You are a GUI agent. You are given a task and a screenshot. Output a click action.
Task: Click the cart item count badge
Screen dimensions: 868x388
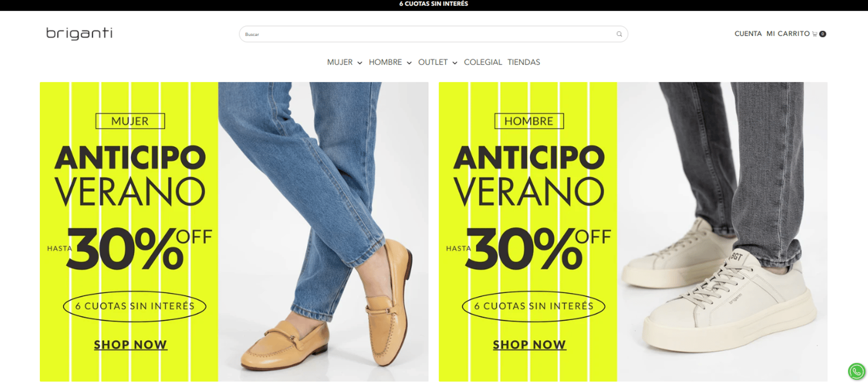tap(823, 34)
